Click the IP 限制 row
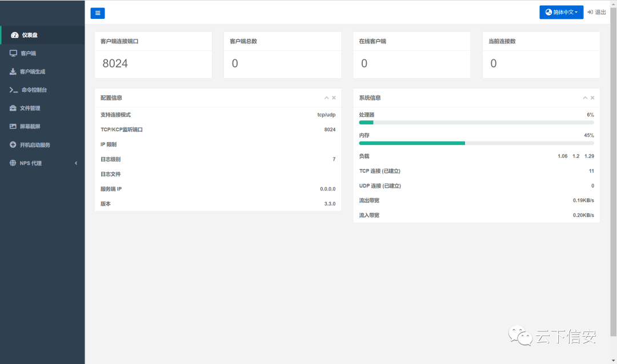Viewport: 617px width, 364px height. (218, 145)
